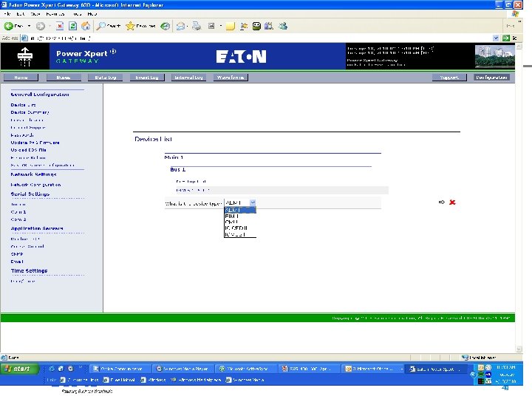Click the green-faced icon in the IE toolbar
Viewport: 532px width, 399px height.
[256, 26]
